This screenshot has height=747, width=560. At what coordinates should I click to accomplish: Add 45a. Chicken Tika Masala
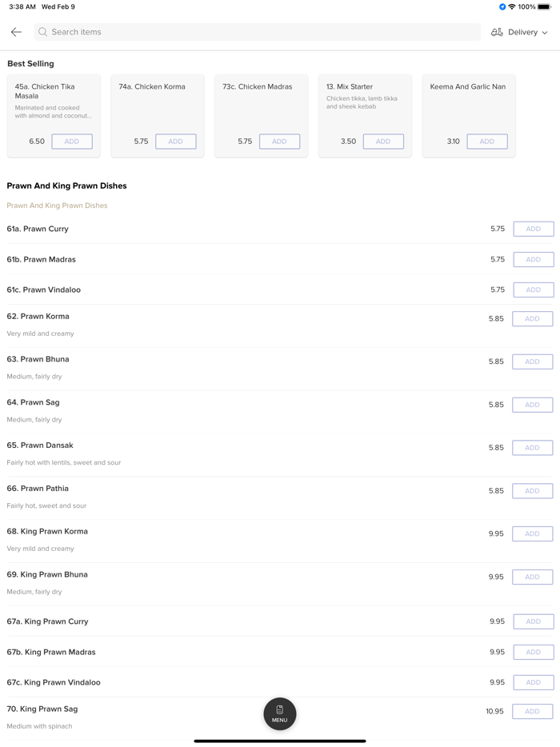click(x=72, y=142)
